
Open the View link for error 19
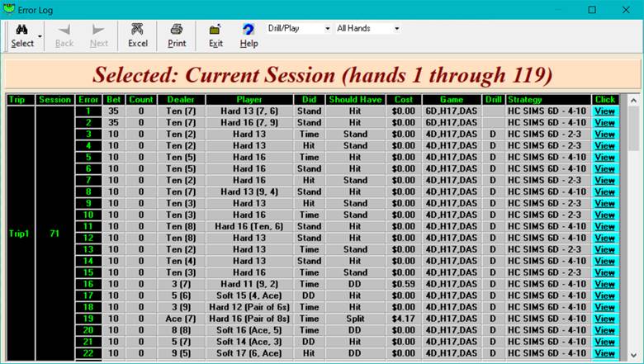point(604,319)
